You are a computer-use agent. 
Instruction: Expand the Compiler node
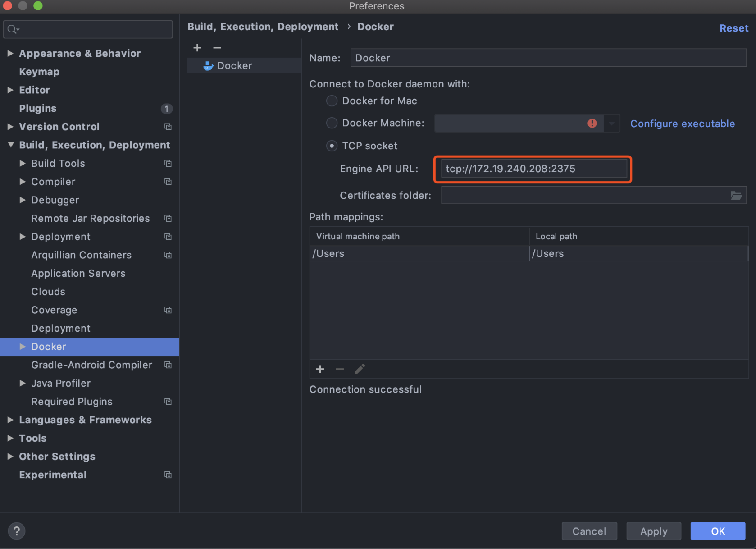tap(23, 182)
